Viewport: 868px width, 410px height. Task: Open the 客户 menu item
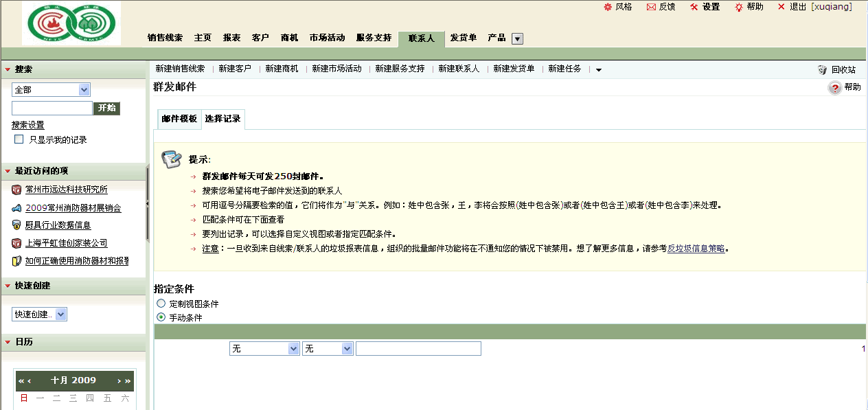260,38
